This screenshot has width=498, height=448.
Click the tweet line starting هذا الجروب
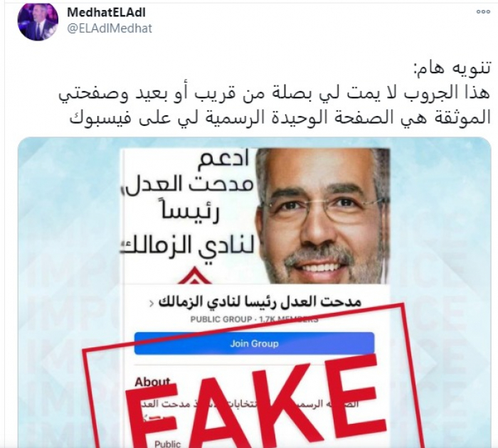(275, 93)
